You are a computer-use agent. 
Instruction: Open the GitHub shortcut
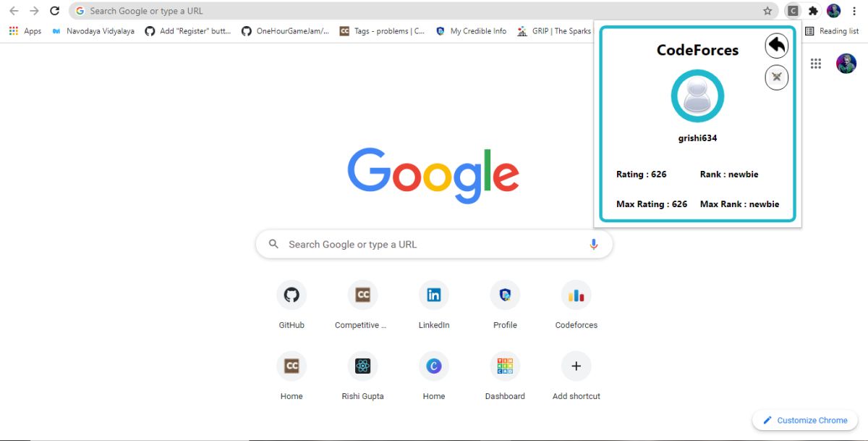tap(292, 305)
